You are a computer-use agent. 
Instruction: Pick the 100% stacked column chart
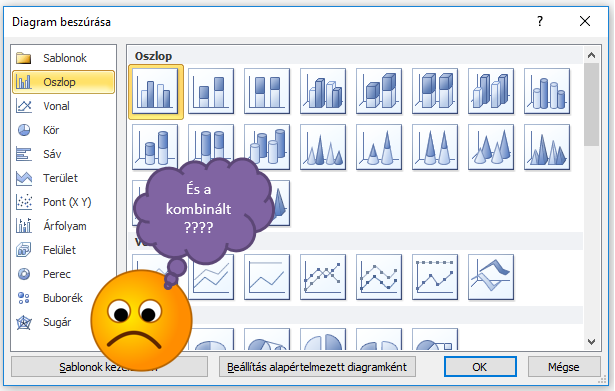click(x=267, y=91)
